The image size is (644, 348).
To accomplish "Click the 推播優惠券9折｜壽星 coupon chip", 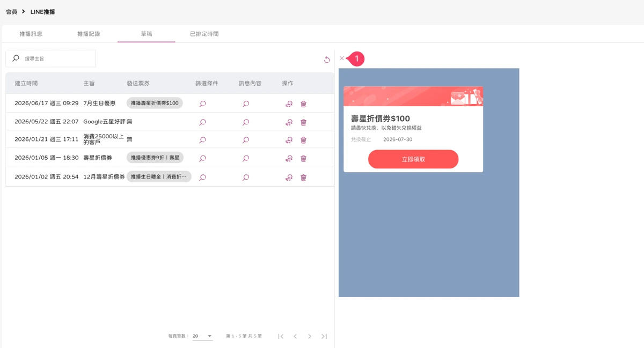I will (155, 158).
